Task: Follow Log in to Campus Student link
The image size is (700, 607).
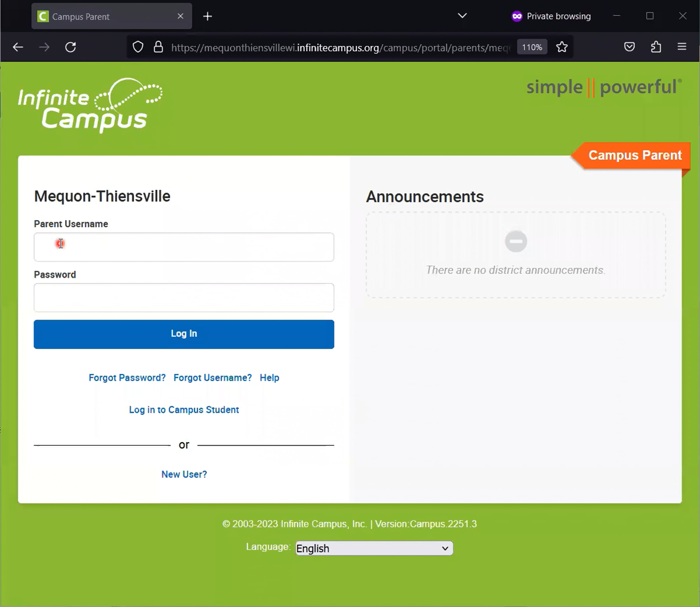Action: (x=184, y=410)
